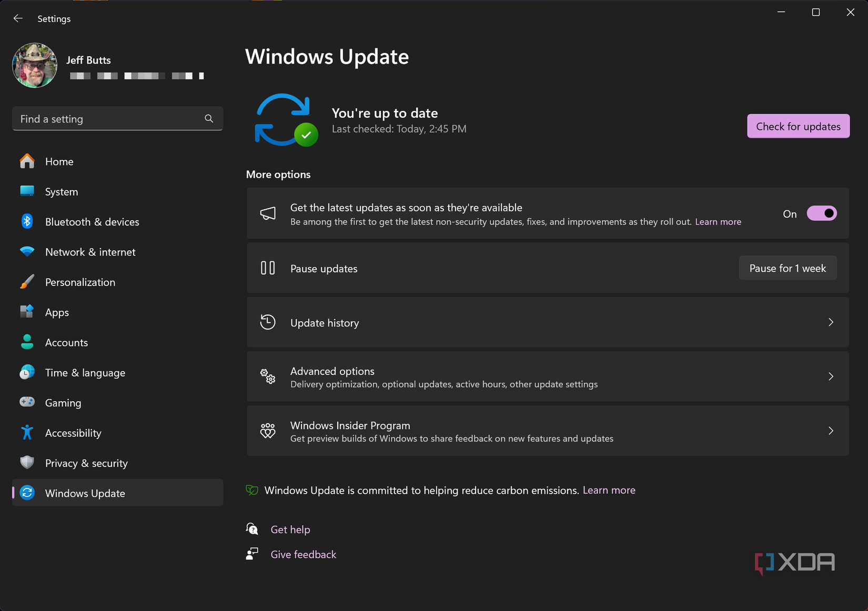Open Bluetooth & devices settings
This screenshot has height=611, width=868.
click(x=27, y=221)
